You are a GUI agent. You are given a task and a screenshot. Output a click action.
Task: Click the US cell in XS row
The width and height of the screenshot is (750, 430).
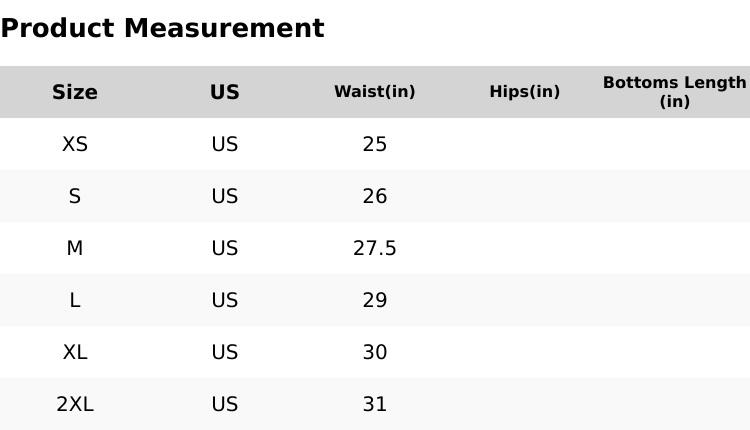[225, 144]
